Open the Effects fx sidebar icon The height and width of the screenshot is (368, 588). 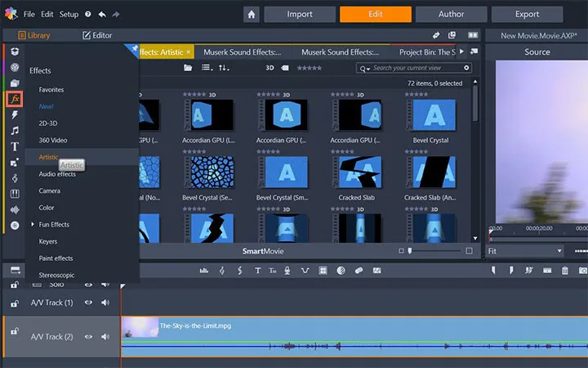(x=15, y=99)
